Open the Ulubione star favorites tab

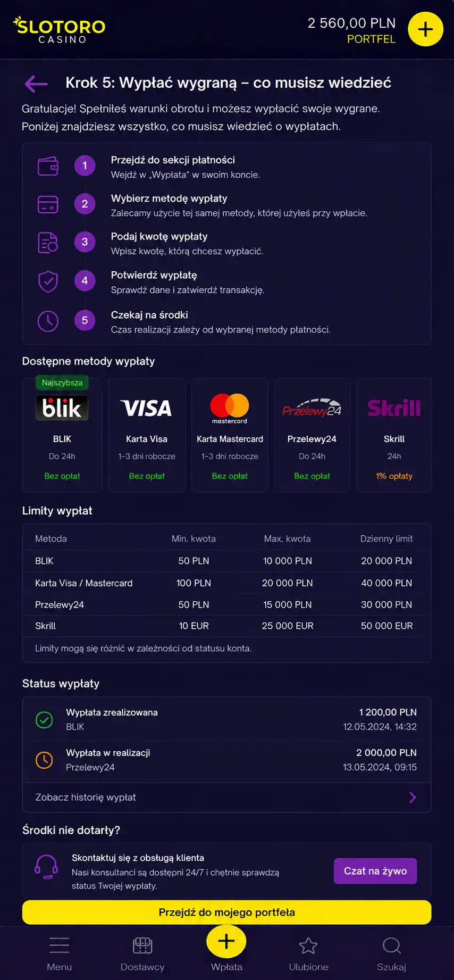pos(308,954)
